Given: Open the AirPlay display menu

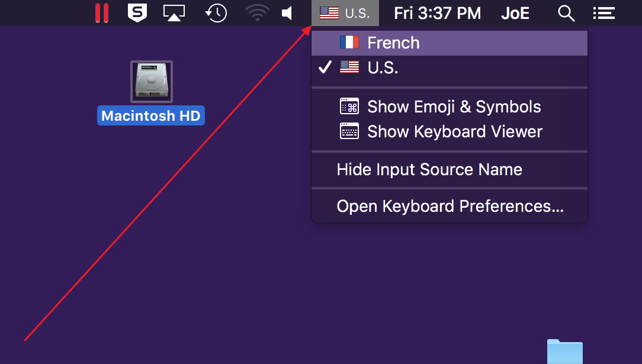Looking at the screenshot, I should 174,13.
